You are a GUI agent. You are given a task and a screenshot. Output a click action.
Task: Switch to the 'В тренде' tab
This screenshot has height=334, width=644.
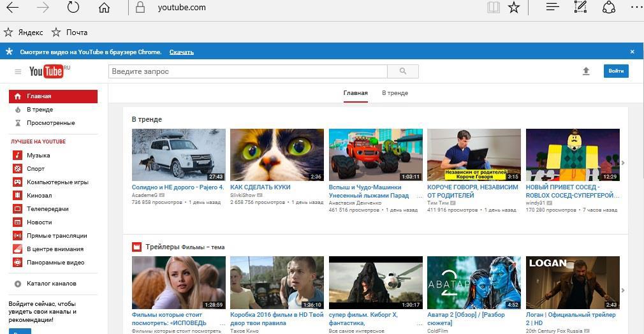(x=395, y=93)
